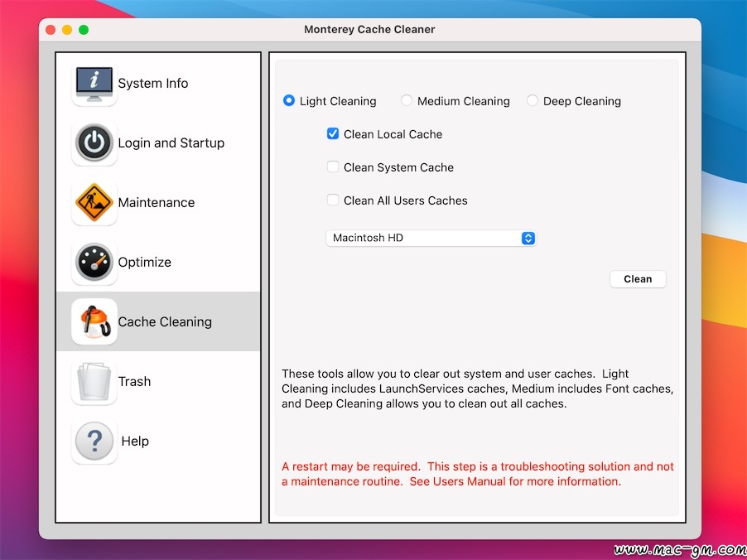Image resolution: width=747 pixels, height=560 pixels.
Task: Click the Cache Cleaning vacuum icon
Action: (94, 321)
